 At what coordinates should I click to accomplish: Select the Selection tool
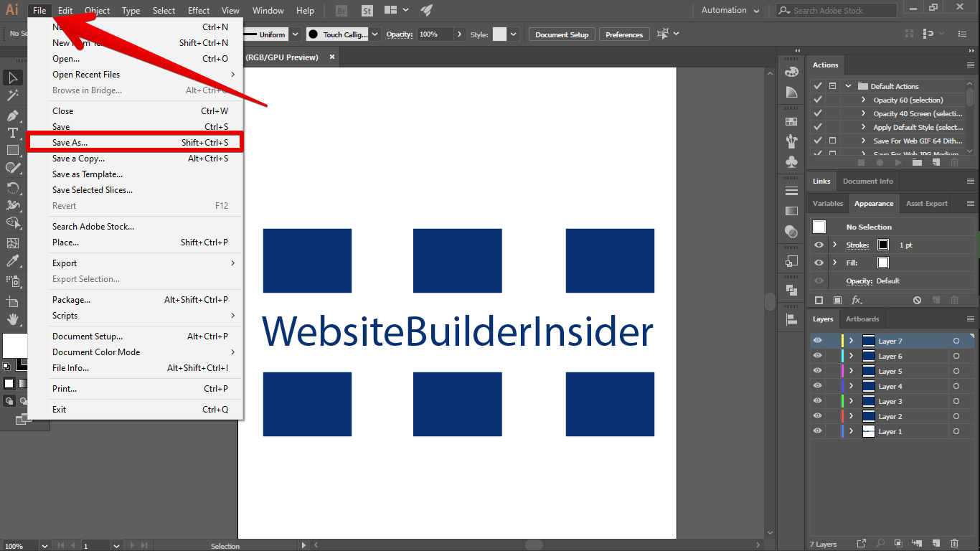click(12, 77)
